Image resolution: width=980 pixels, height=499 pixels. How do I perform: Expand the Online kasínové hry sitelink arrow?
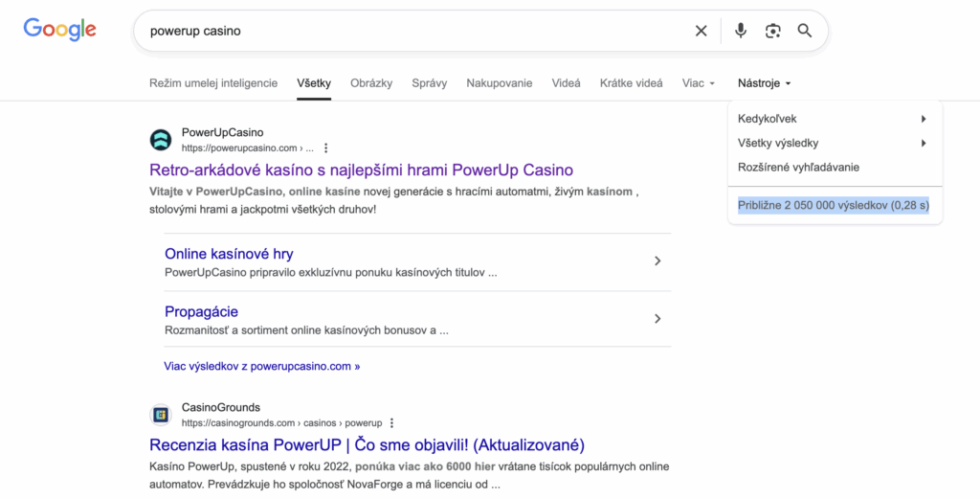(x=657, y=261)
